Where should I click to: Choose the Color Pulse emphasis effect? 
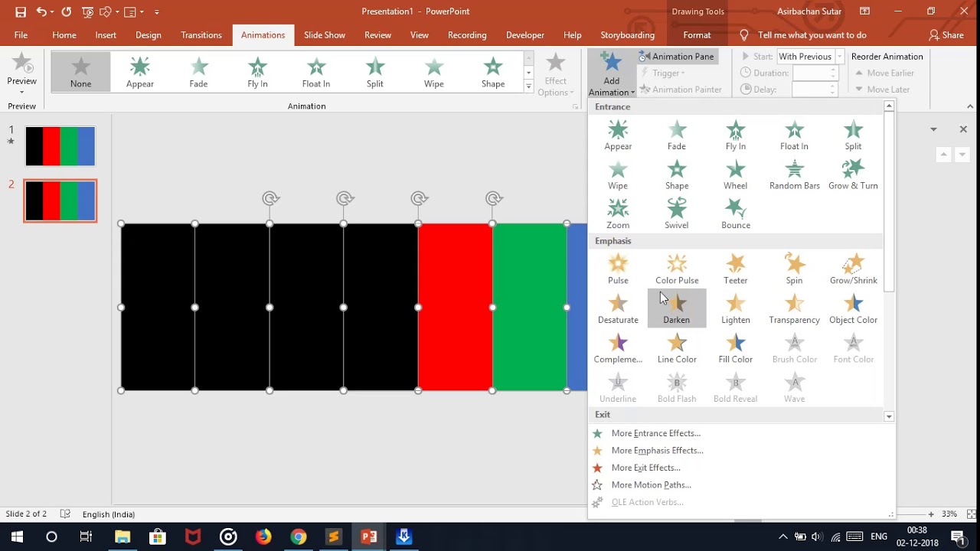(677, 269)
